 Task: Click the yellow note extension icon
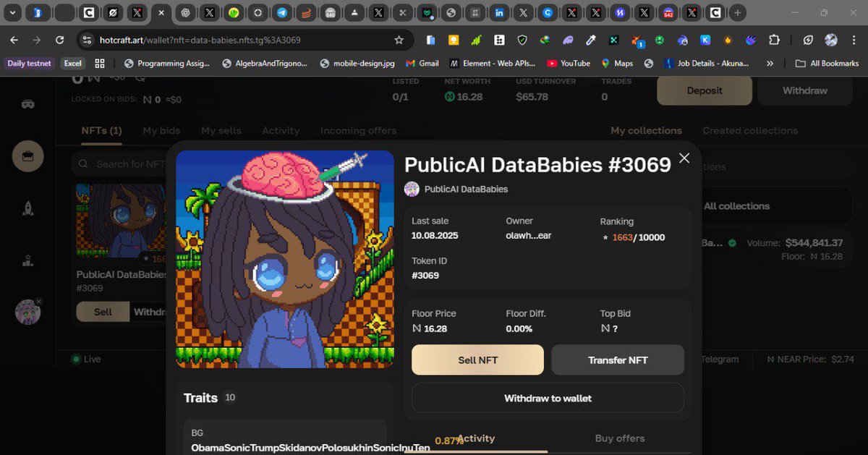coord(454,41)
